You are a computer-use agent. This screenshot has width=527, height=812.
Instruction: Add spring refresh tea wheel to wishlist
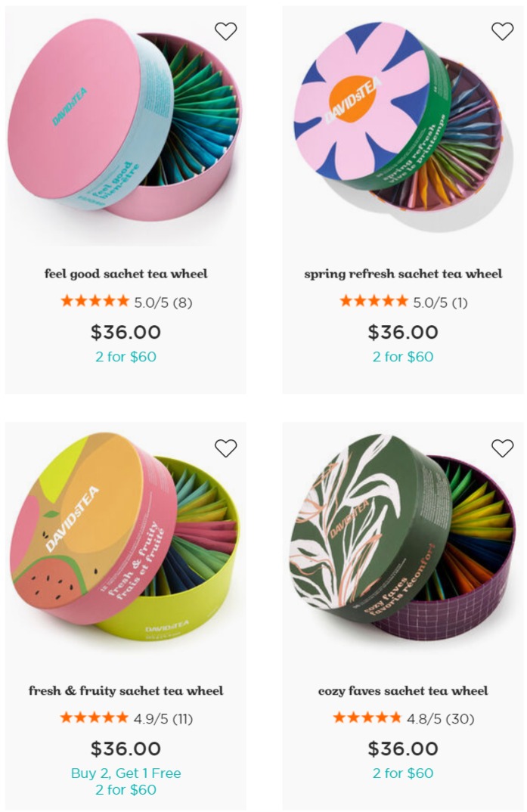[x=502, y=32]
